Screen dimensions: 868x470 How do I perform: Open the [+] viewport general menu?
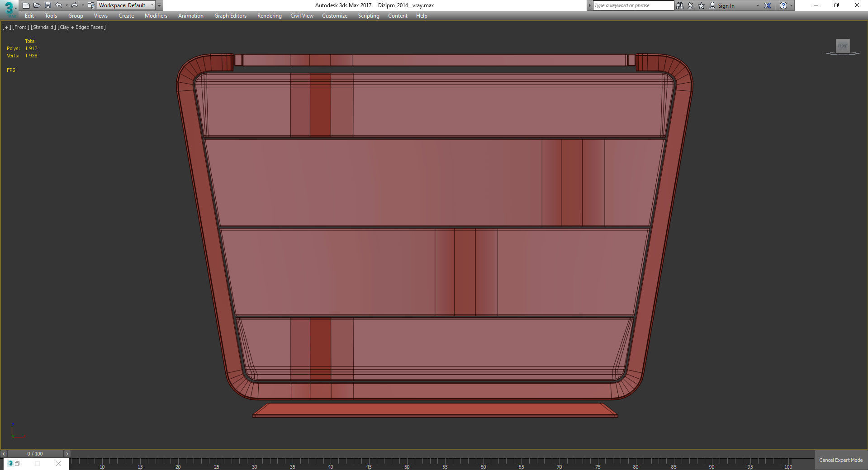(6, 27)
